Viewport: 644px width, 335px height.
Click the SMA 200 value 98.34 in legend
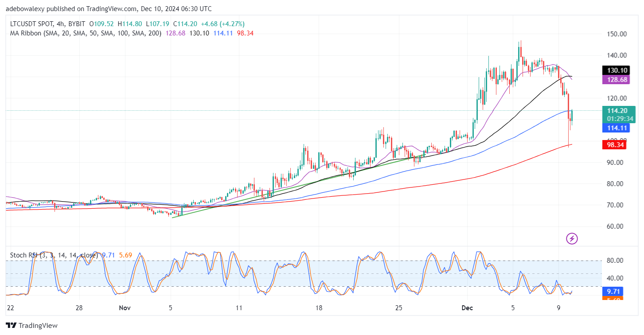(245, 33)
